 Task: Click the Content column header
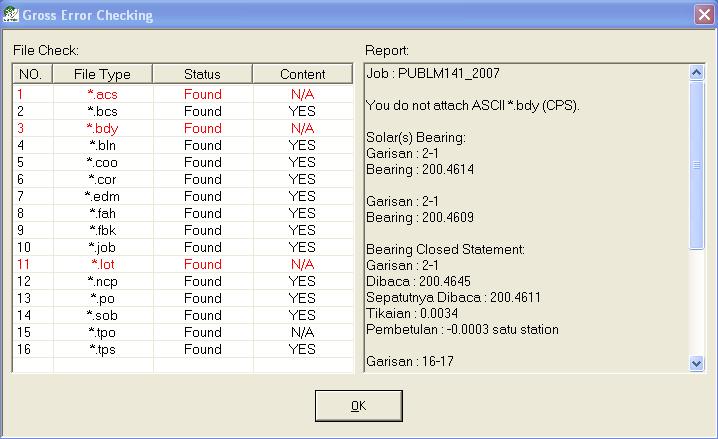pyautogui.click(x=302, y=74)
